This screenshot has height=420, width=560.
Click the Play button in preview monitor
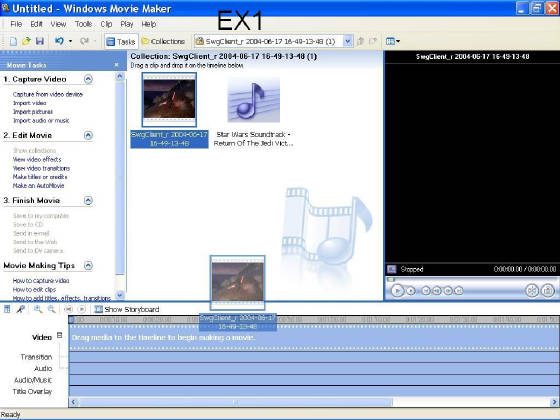[x=397, y=291]
